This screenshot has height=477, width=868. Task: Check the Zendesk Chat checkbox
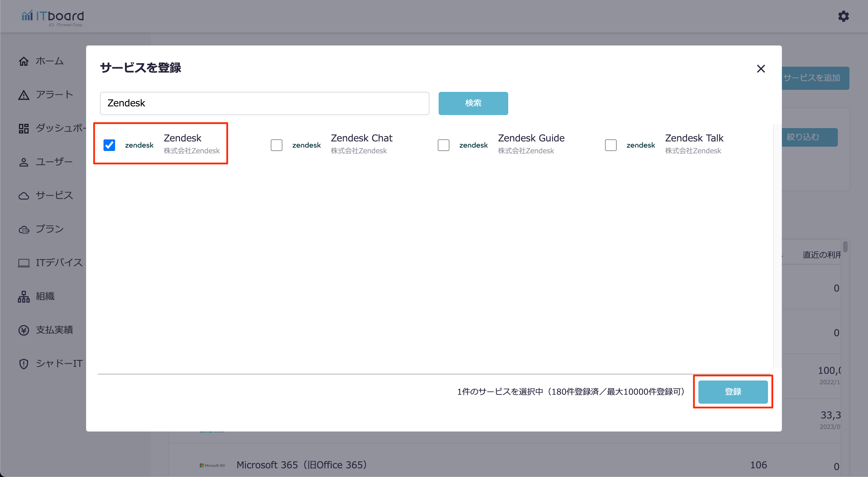(x=276, y=145)
